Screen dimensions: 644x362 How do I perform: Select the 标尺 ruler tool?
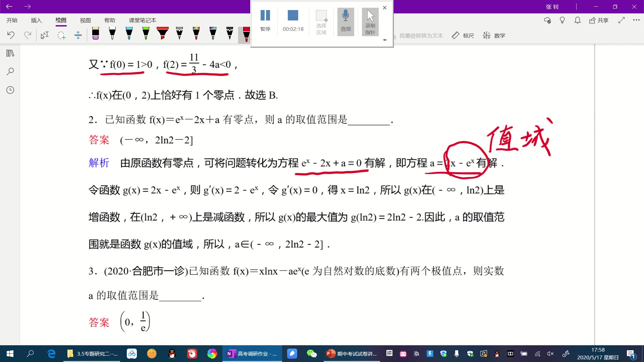[x=463, y=35]
